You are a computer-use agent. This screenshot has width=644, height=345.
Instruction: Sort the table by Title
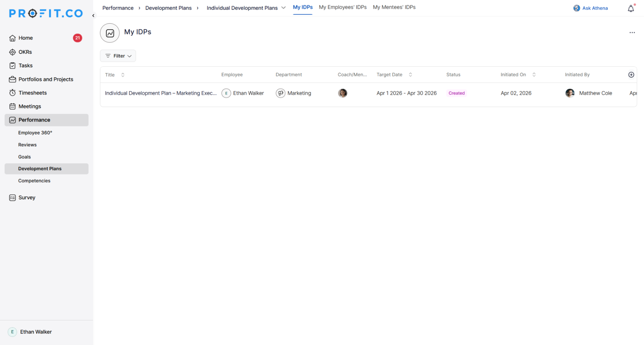(123, 75)
